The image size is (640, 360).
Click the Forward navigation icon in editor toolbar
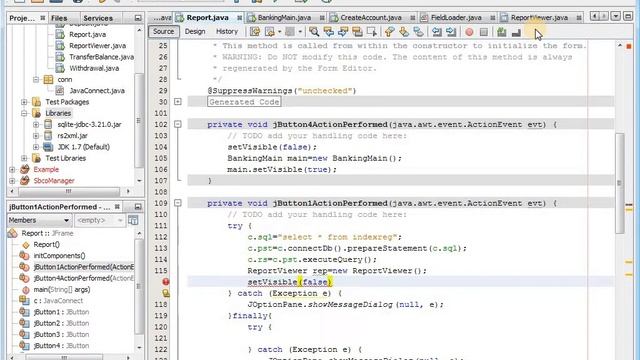pos(290,31)
